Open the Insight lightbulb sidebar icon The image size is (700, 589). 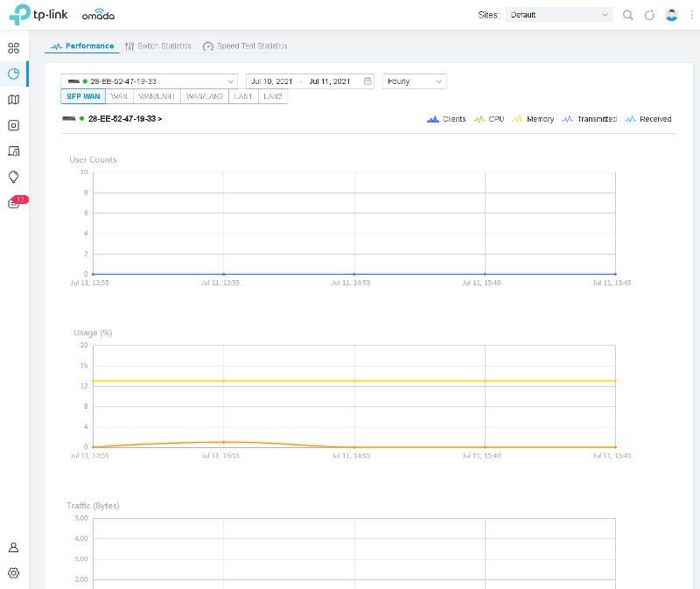(14, 177)
